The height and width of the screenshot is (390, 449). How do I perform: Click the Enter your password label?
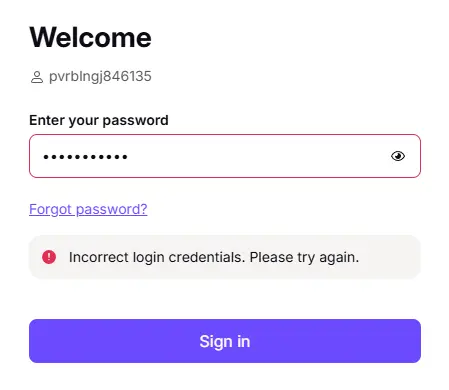click(99, 120)
